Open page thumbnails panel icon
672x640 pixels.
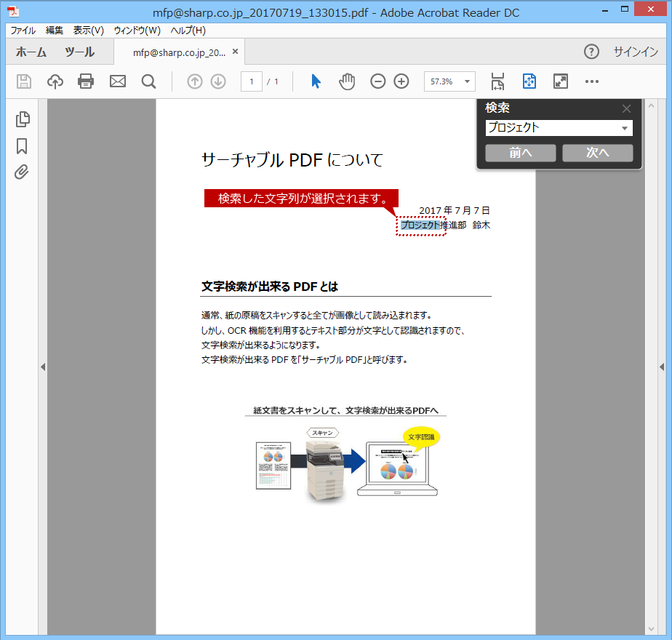23,119
